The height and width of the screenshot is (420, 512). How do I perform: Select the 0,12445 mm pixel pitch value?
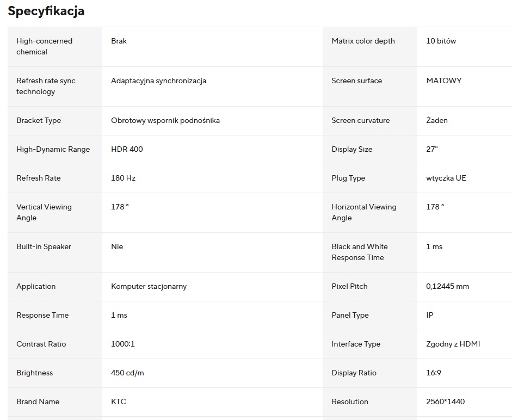pyautogui.click(x=447, y=286)
